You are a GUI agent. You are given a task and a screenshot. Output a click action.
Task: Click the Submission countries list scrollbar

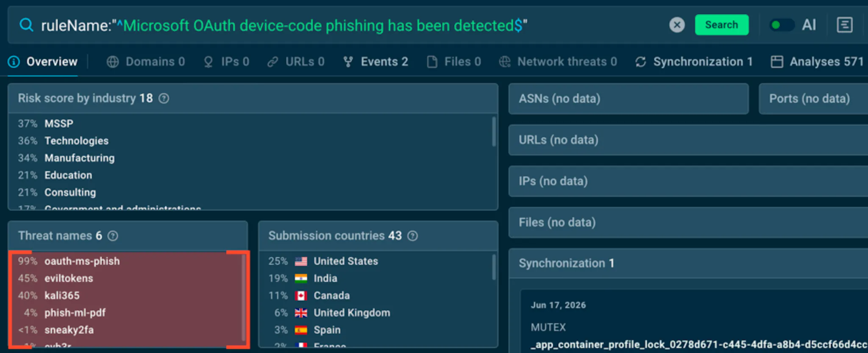[x=494, y=267]
